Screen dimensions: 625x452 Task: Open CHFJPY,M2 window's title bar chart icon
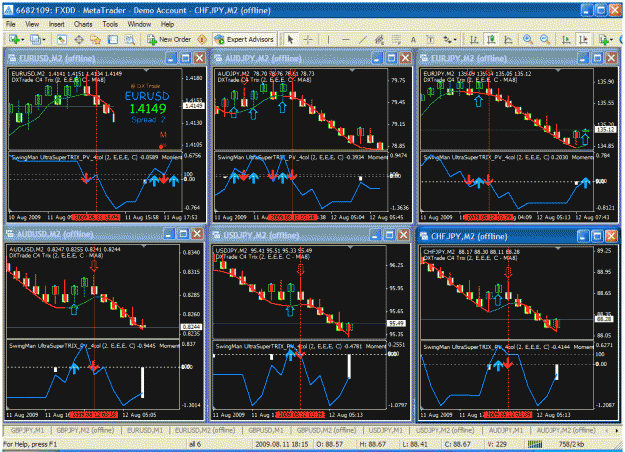coord(424,236)
